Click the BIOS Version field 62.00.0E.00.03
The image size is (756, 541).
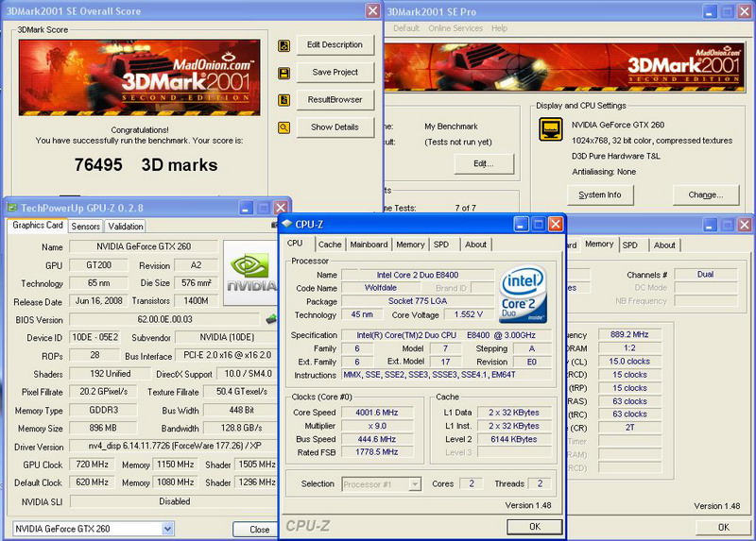164,319
